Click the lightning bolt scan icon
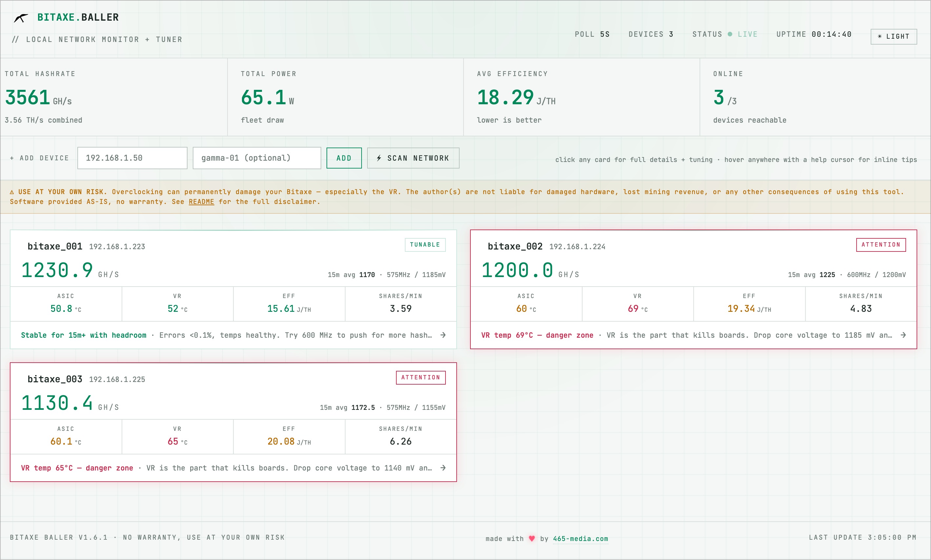 point(379,158)
